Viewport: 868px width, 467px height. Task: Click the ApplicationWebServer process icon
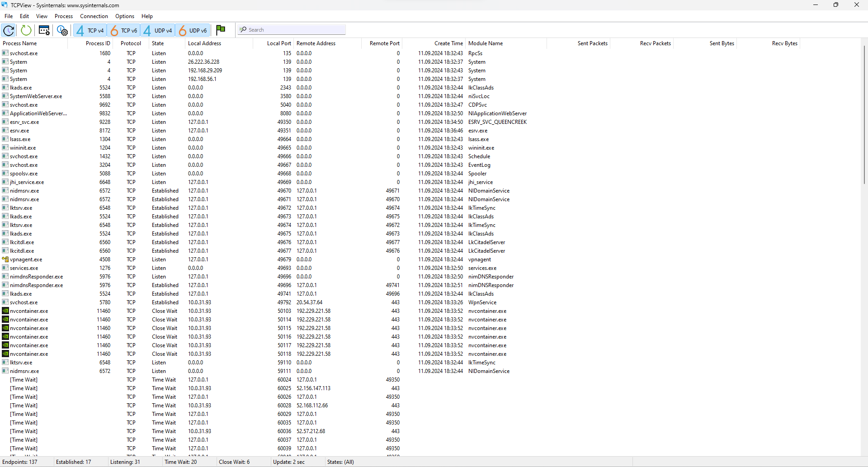click(x=5, y=113)
